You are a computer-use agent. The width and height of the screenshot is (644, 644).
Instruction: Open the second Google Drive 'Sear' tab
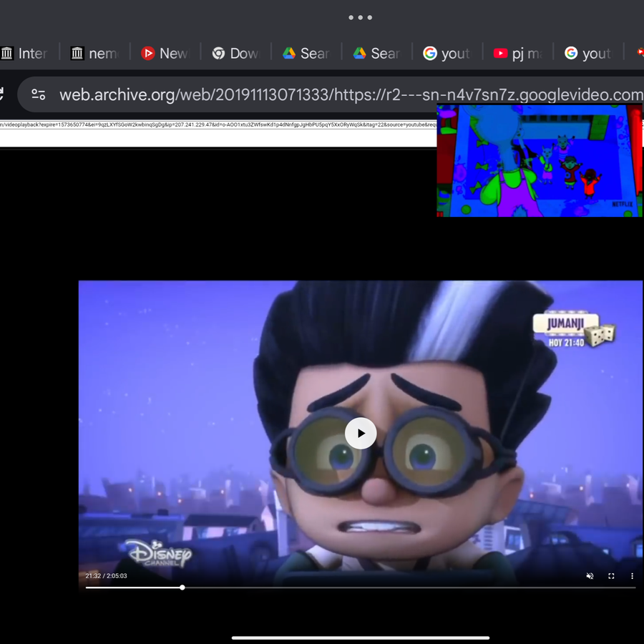click(377, 54)
